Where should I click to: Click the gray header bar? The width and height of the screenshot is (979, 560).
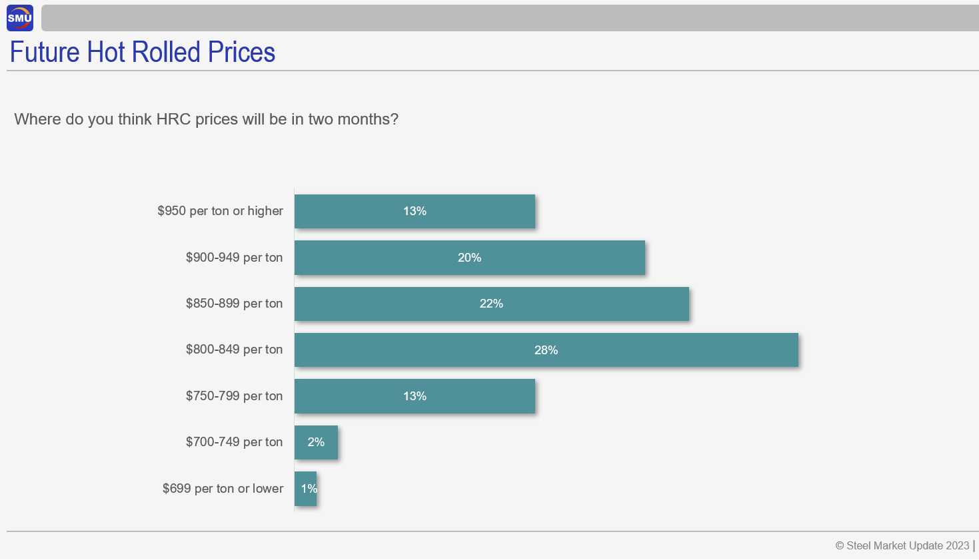click(510, 18)
